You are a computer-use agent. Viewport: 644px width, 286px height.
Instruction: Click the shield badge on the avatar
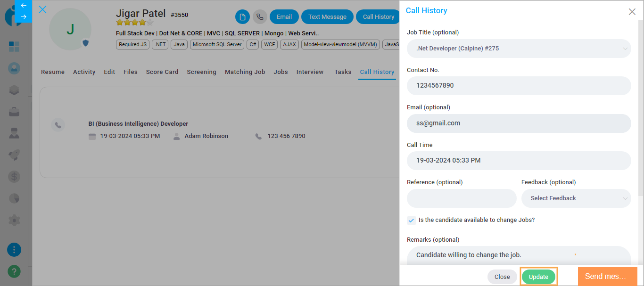85,43
